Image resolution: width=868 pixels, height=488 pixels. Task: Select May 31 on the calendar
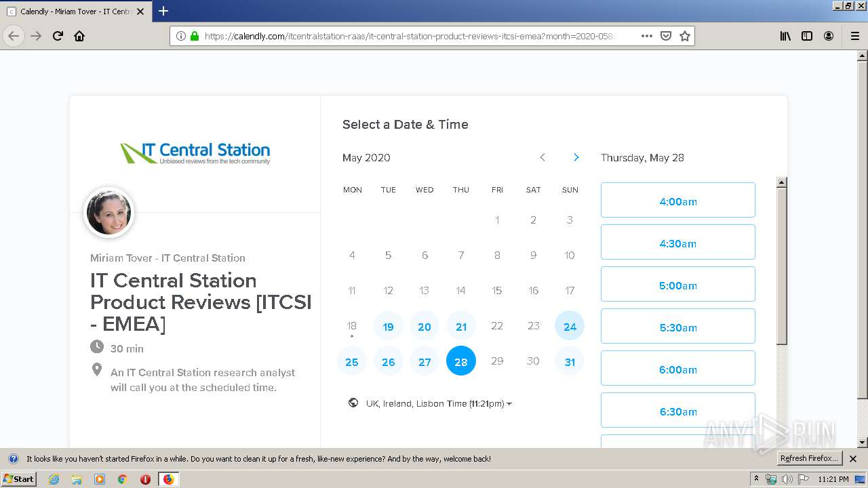click(570, 362)
